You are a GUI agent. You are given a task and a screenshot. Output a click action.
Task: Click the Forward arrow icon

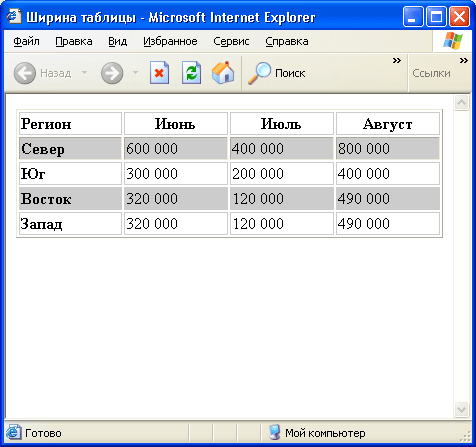[112, 73]
